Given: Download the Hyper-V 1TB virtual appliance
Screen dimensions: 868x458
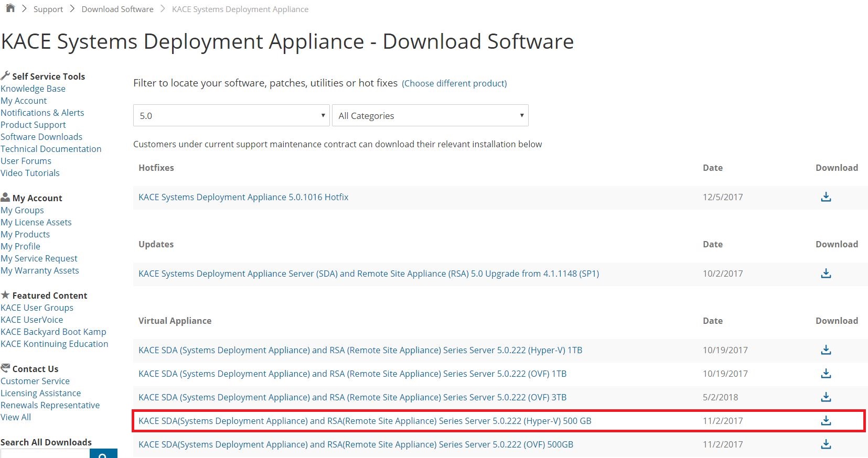Looking at the screenshot, I should coord(826,350).
